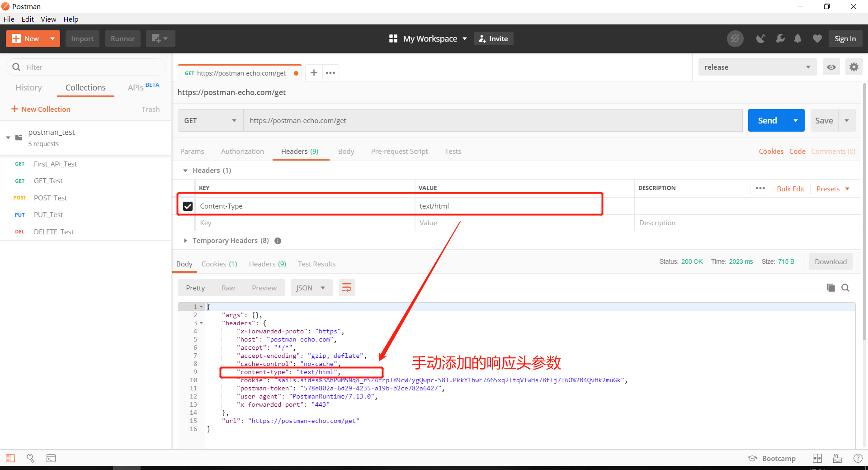
Task: Show response Cookies (1) tab
Action: [x=219, y=264]
